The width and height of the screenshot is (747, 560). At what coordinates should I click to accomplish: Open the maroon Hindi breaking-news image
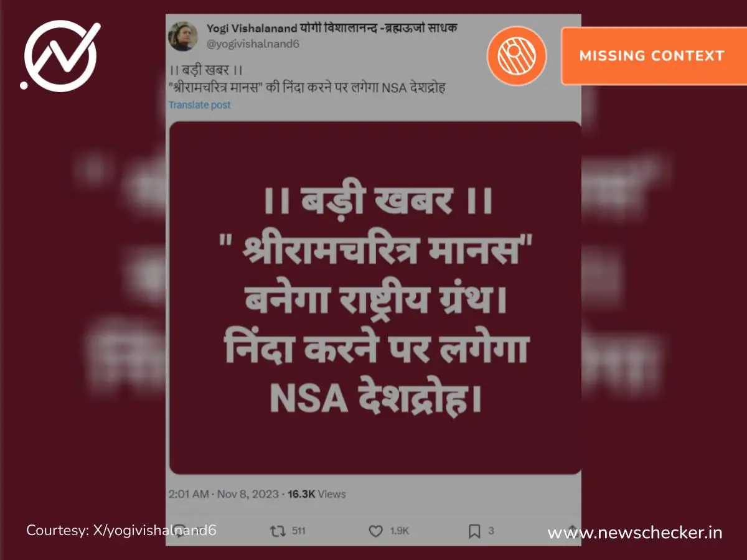tap(375, 297)
